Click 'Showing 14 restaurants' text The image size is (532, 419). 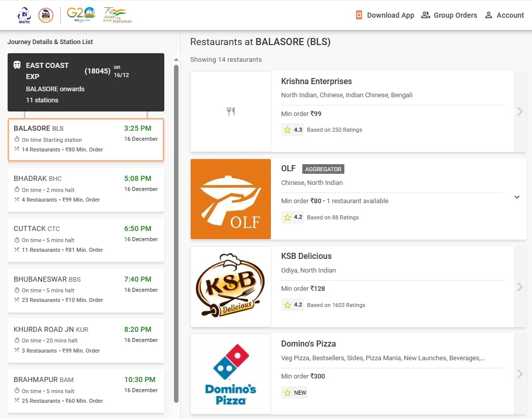(226, 60)
